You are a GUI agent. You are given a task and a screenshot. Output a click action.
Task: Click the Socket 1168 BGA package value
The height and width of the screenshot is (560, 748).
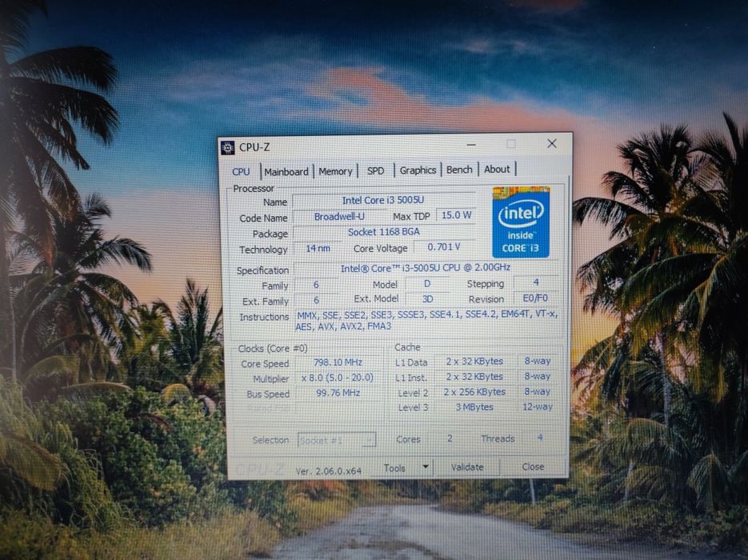click(x=383, y=232)
